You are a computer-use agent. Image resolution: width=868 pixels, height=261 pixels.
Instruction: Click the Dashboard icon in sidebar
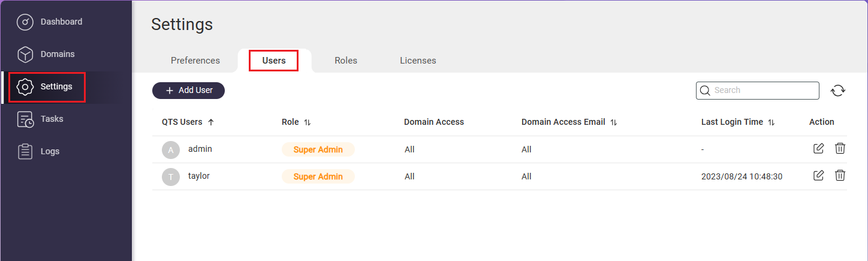coord(25,22)
